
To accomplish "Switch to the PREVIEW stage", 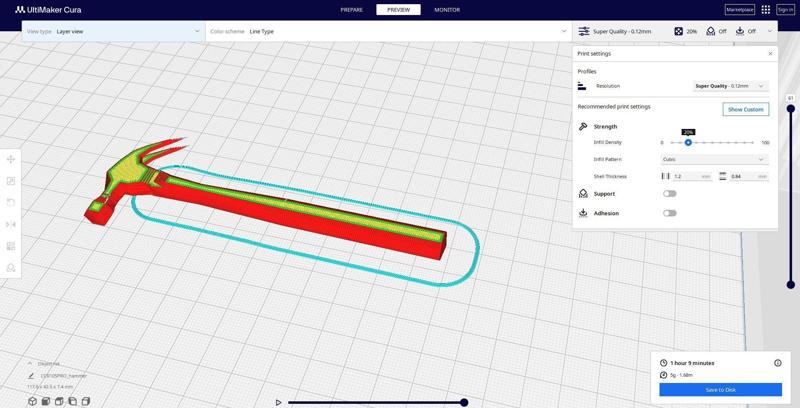I will (x=398, y=10).
